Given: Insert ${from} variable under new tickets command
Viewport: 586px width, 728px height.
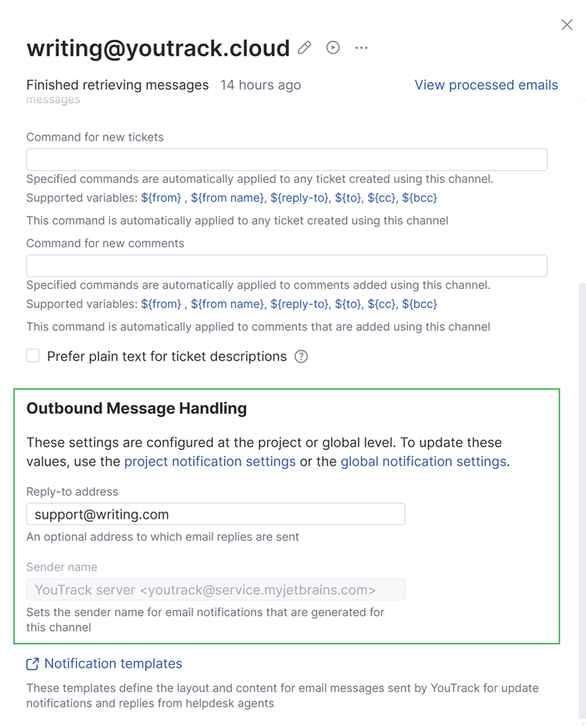Looking at the screenshot, I should click(x=161, y=198).
